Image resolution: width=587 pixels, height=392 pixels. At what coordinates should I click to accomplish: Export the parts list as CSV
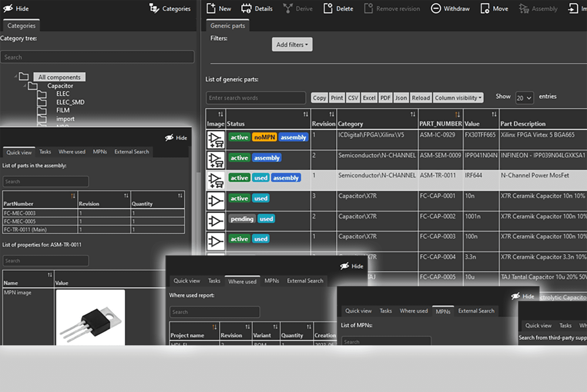point(353,98)
